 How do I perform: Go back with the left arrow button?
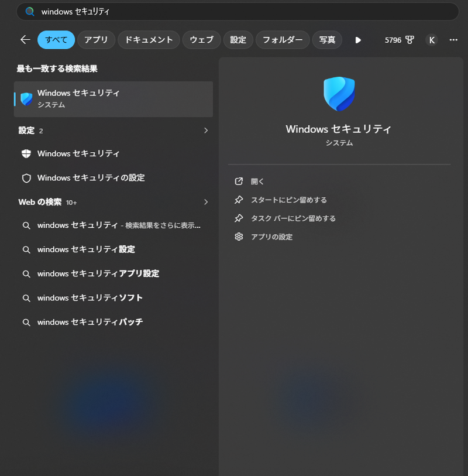(25, 40)
